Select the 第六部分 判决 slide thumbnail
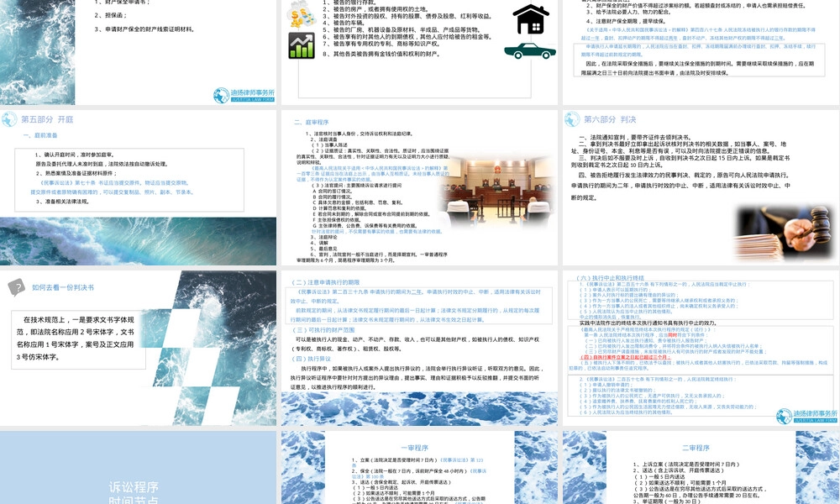Viewport: 840px width, 504px height. point(701,187)
